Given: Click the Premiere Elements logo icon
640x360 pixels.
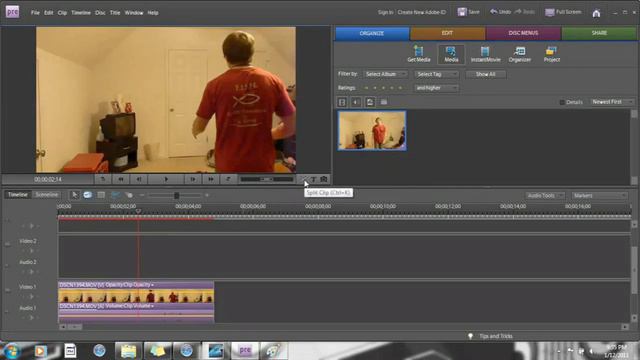Looking at the screenshot, I should click(x=13, y=11).
